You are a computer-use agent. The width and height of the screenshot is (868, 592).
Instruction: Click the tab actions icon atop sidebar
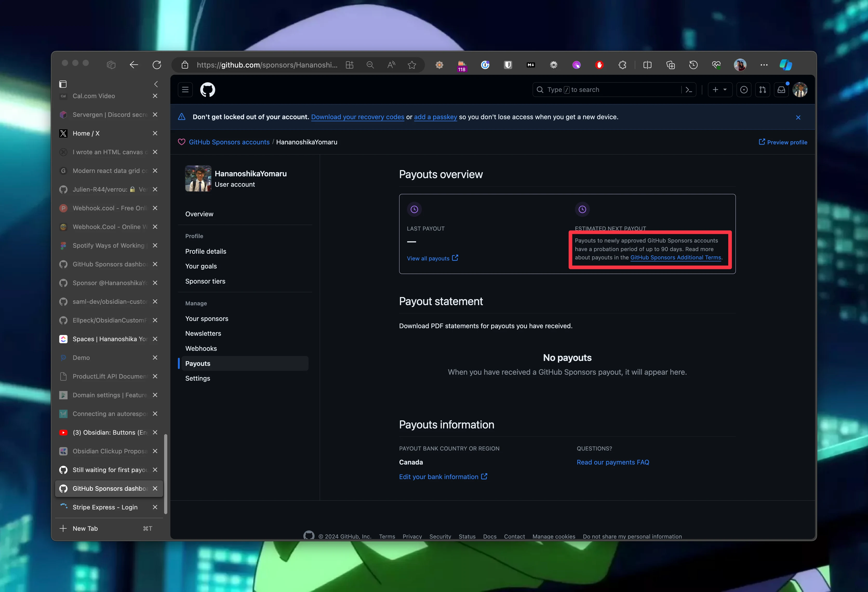[x=63, y=84]
